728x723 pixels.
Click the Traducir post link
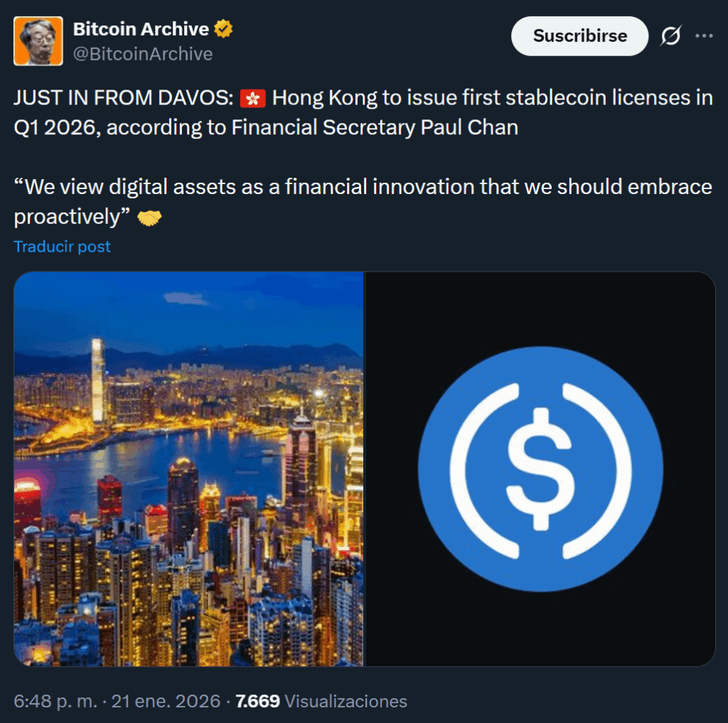point(62,247)
